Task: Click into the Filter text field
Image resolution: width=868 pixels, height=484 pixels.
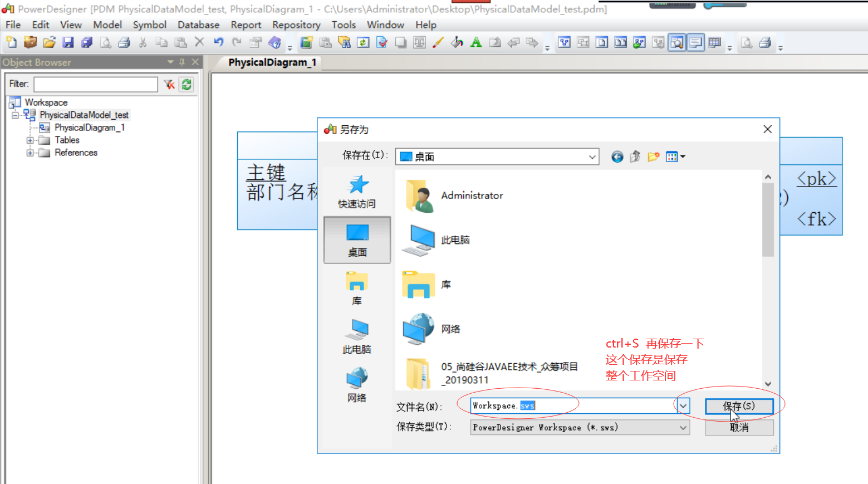Action: coord(96,84)
